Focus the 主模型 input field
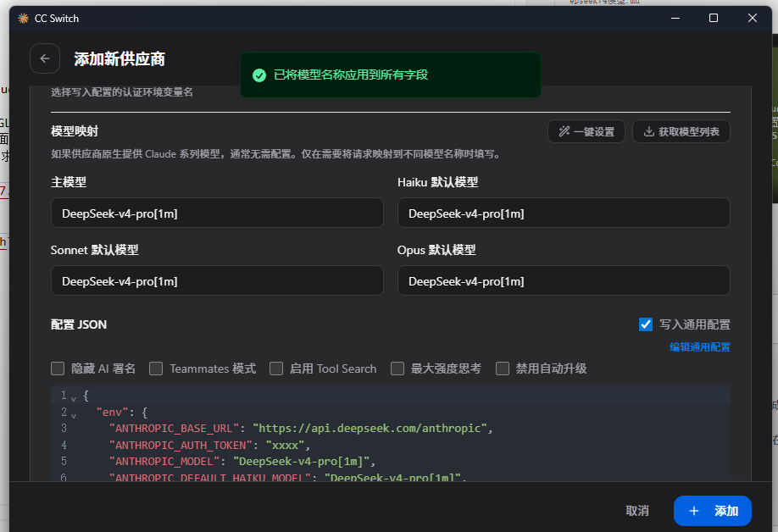The height and width of the screenshot is (532, 778). 217,213
